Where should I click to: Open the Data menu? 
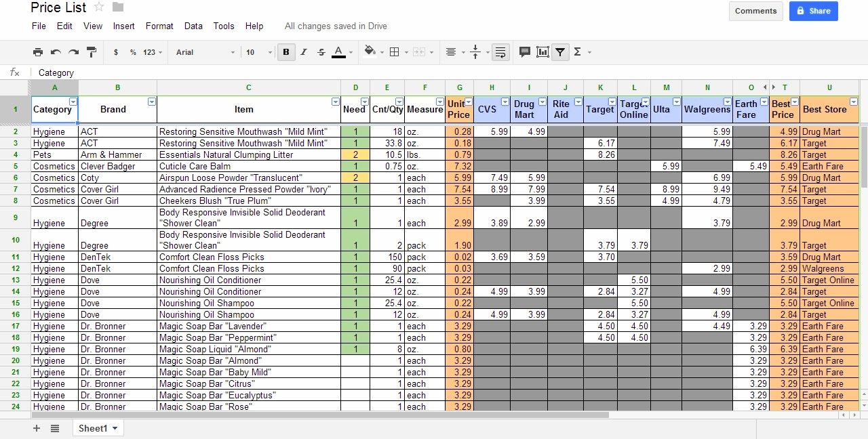(193, 26)
